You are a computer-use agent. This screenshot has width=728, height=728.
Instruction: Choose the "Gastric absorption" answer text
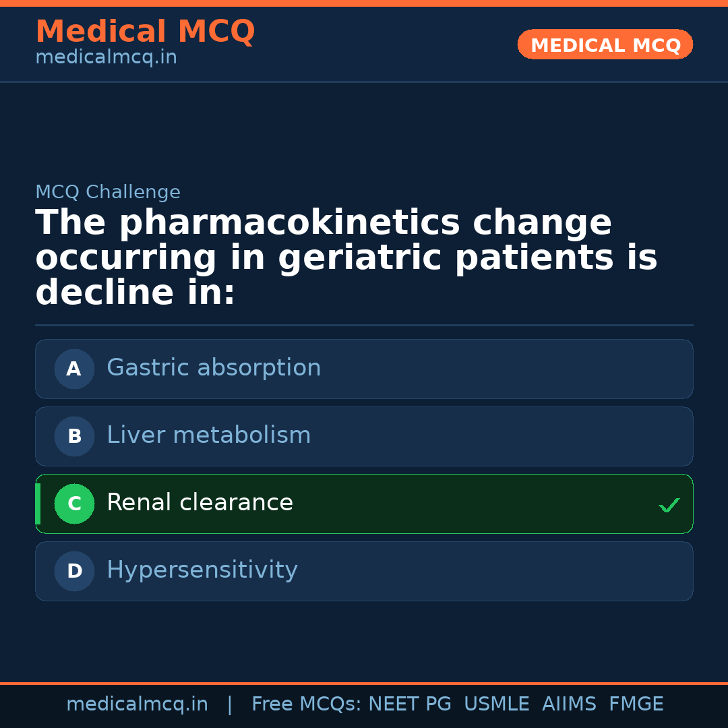point(214,368)
